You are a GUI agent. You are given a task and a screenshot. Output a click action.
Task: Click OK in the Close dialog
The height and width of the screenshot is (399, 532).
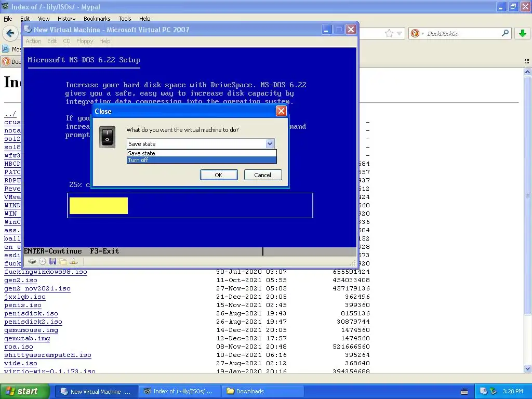[219, 175]
